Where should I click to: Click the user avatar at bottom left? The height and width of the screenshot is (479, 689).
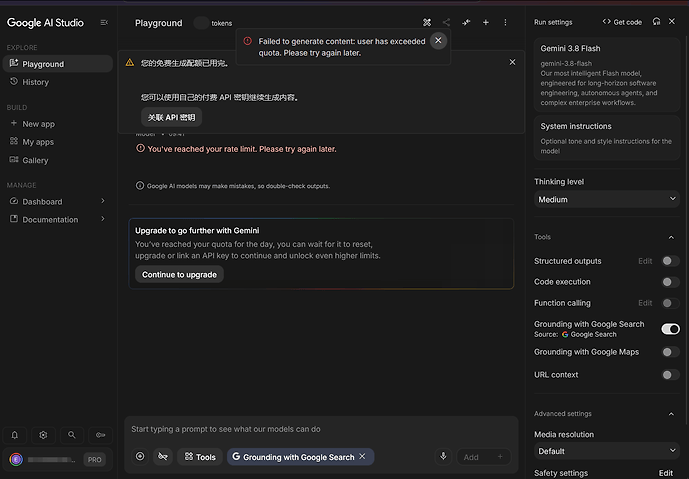(x=16, y=460)
